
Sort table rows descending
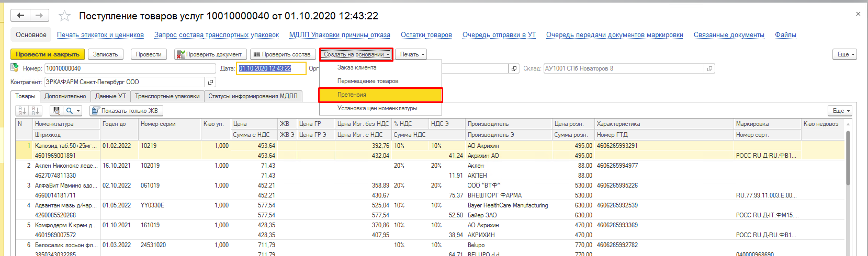pyautogui.click(x=35, y=111)
